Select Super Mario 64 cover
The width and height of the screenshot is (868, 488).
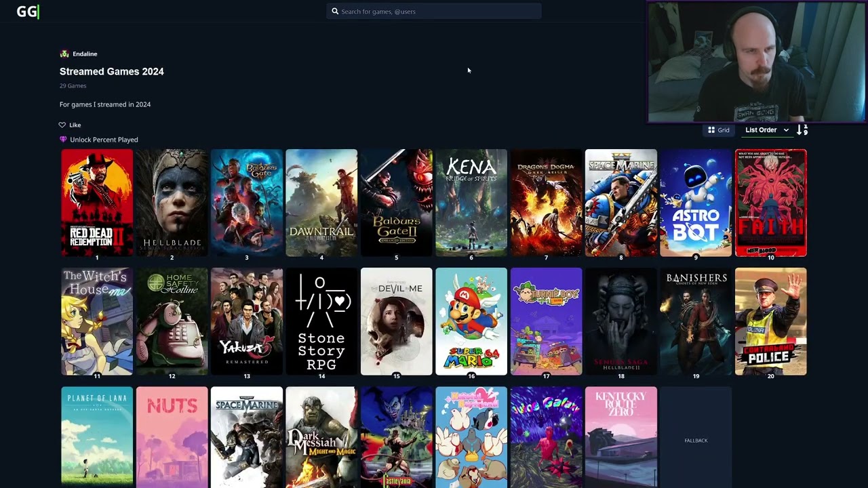[x=471, y=321]
